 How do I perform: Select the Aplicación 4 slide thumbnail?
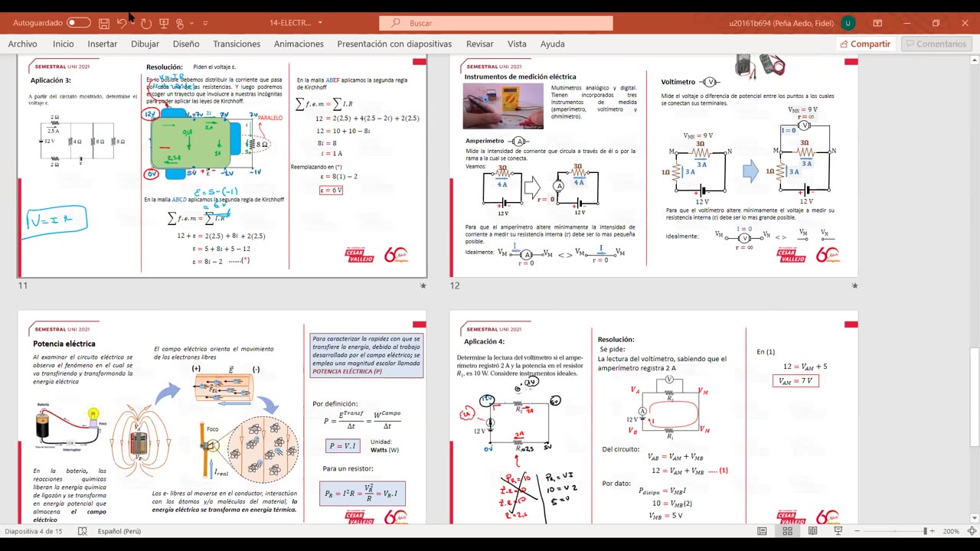(654, 418)
